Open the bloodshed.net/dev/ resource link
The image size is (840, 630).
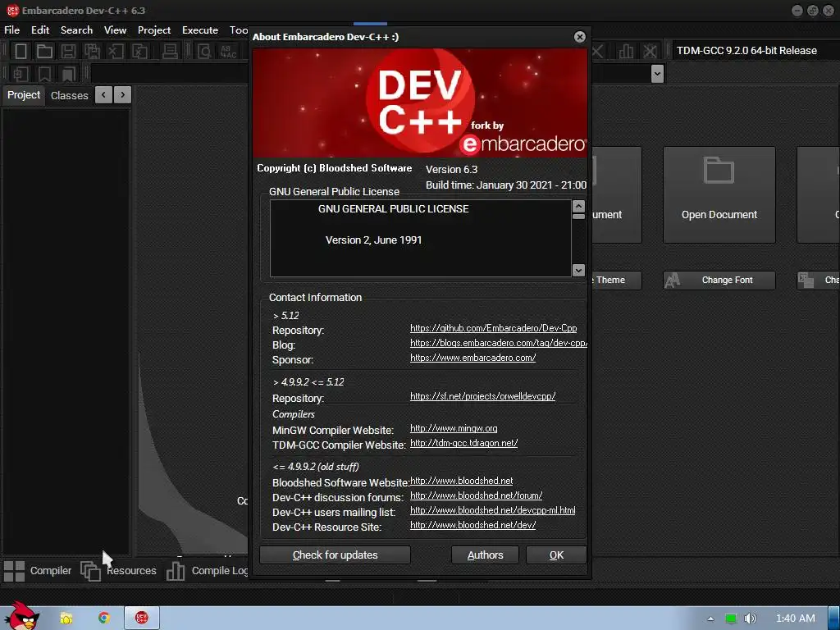[x=473, y=525]
